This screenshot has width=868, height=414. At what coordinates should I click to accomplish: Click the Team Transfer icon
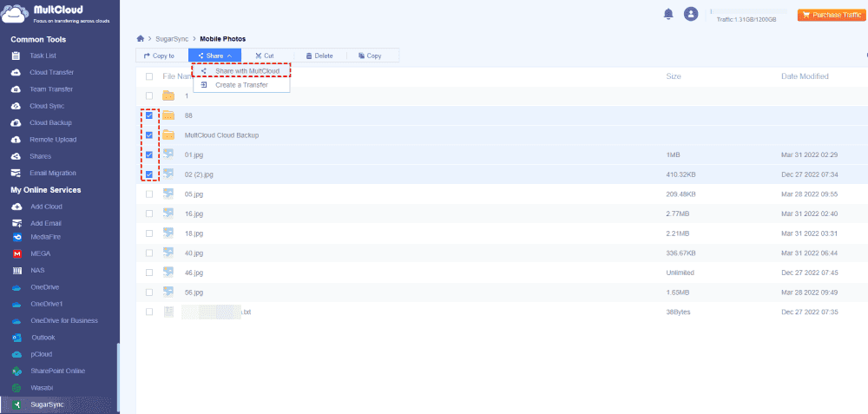(16, 89)
